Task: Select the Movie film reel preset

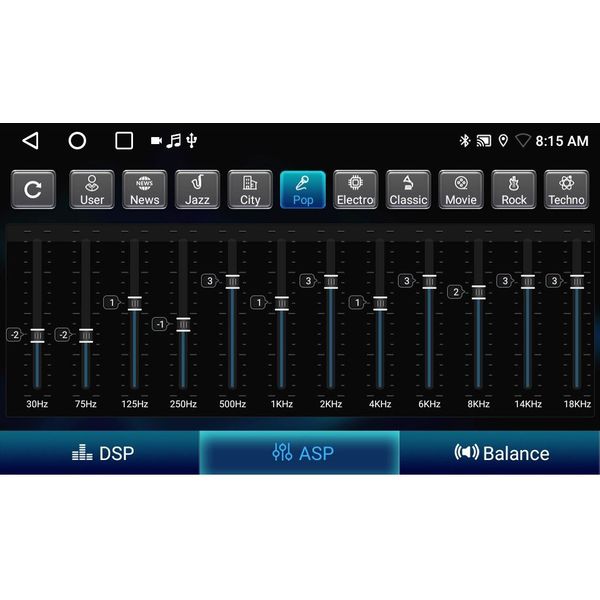Action: (461, 189)
